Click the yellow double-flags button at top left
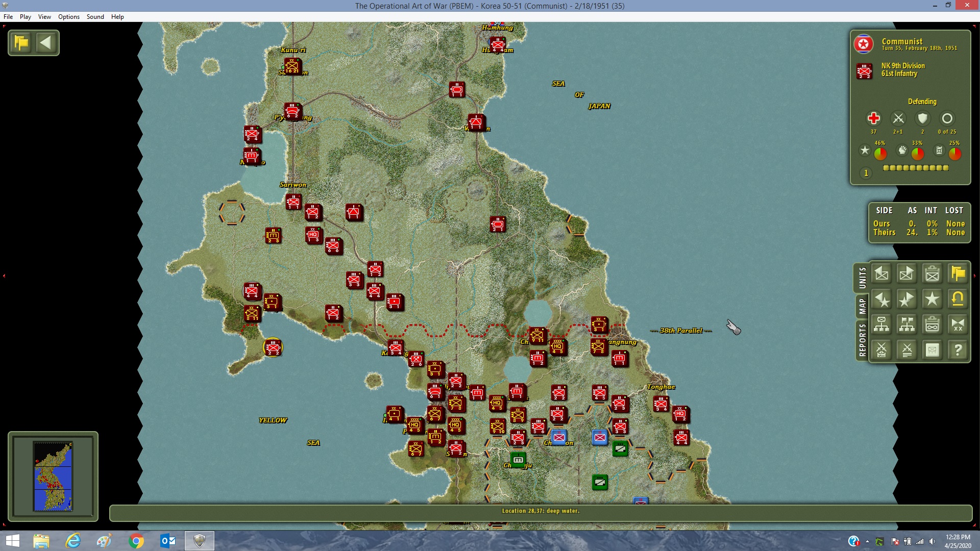Screen dimensions: 980x551 click(x=21, y=42)
